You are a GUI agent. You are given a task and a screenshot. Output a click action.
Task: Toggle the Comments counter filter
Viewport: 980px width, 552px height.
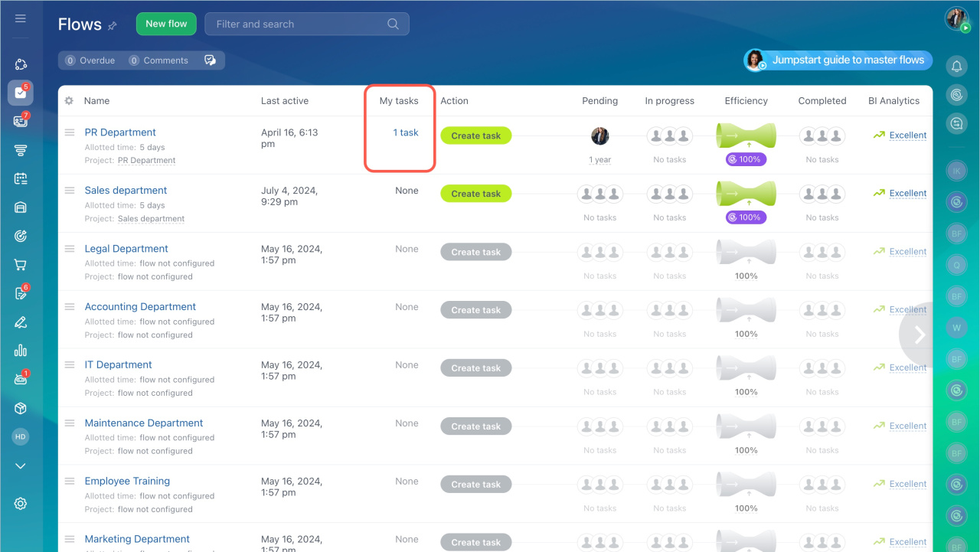click(158, 60)
